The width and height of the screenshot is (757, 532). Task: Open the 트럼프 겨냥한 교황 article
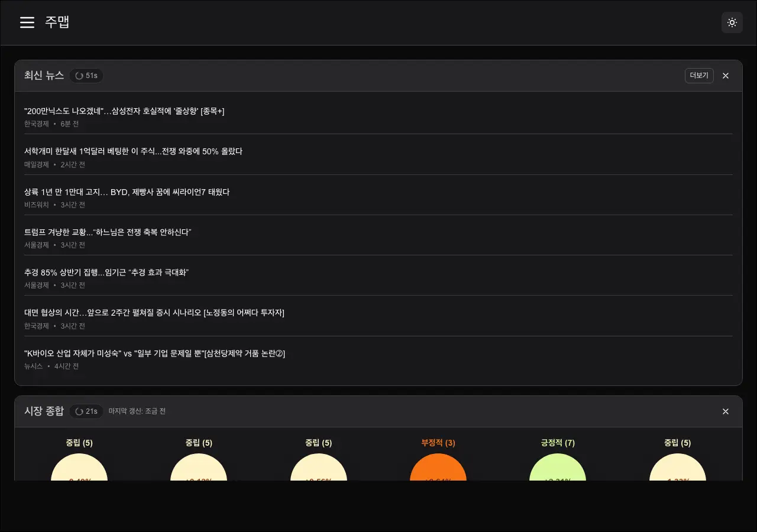point(108,232)
